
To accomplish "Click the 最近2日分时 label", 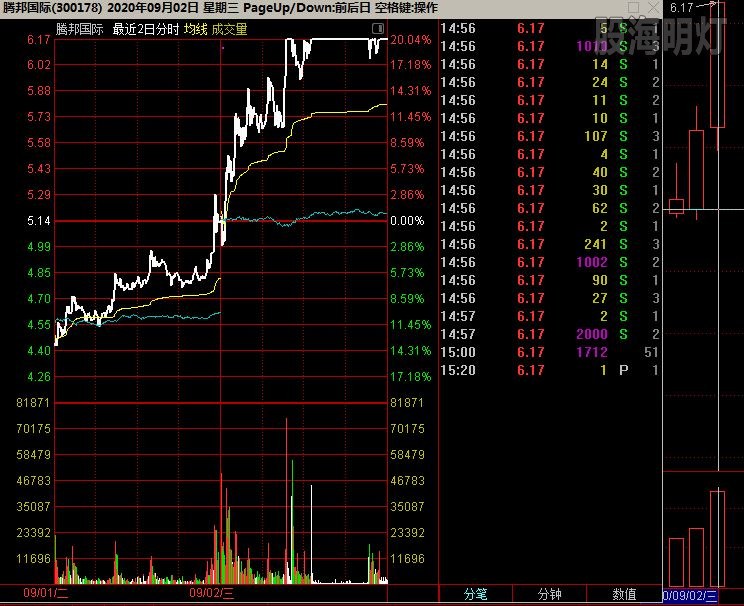I will 146,29.
